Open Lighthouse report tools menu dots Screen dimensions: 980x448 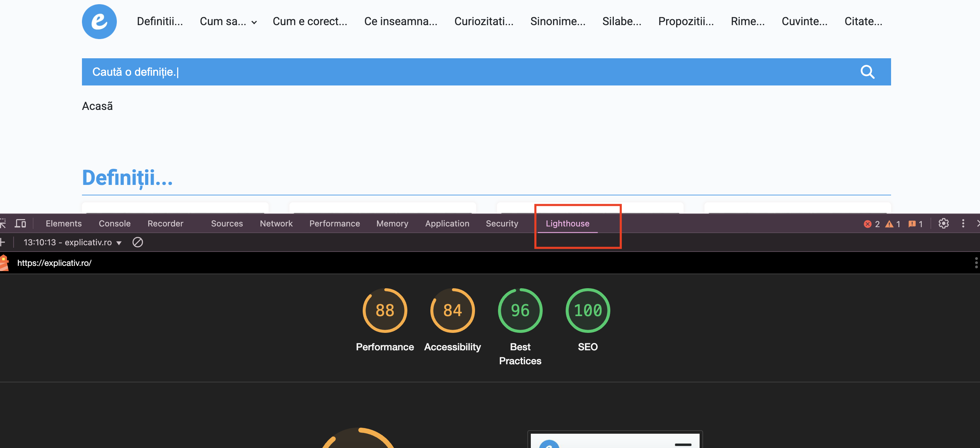[976, 263]
